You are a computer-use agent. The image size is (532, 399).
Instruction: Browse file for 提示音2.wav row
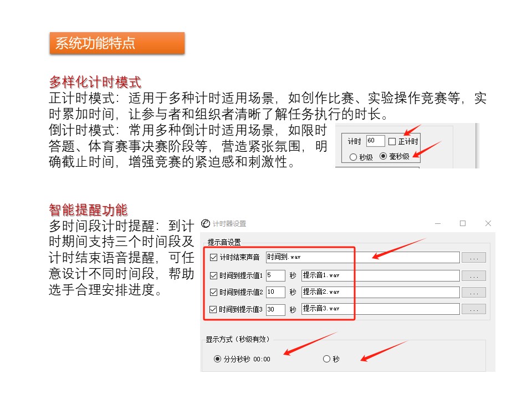coord(474,292)
